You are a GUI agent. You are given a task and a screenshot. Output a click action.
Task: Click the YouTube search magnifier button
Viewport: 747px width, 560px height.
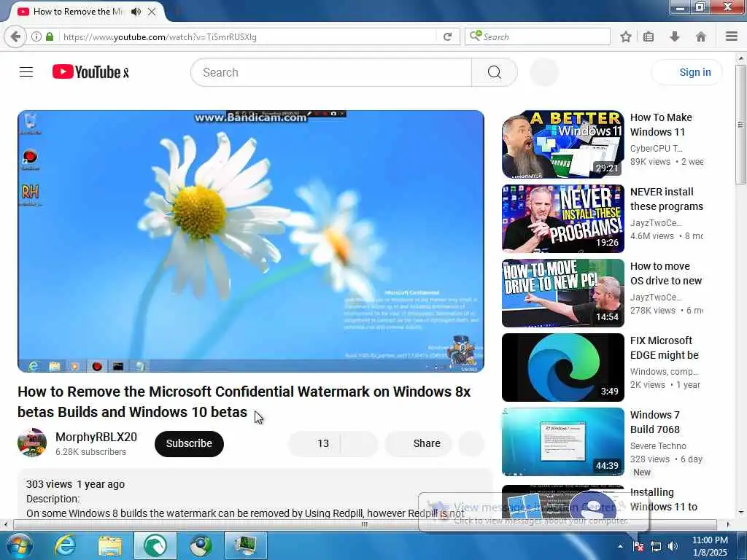tap(495, 72)
